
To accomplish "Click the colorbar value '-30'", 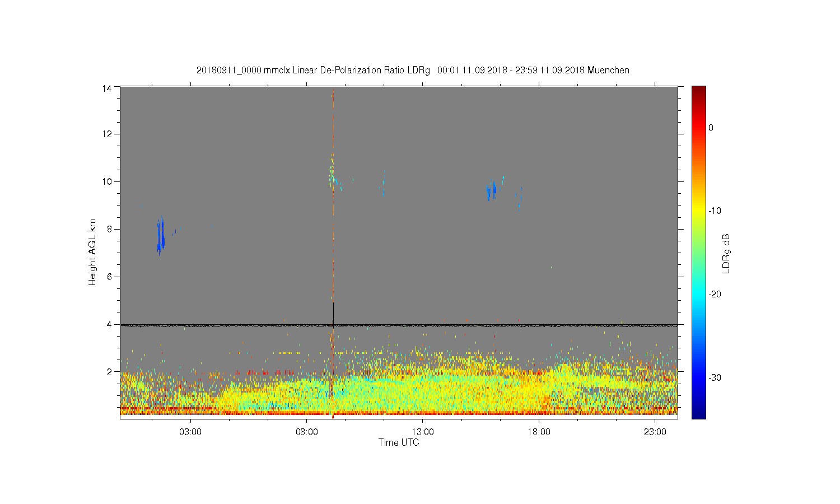I will coord(715,378).
